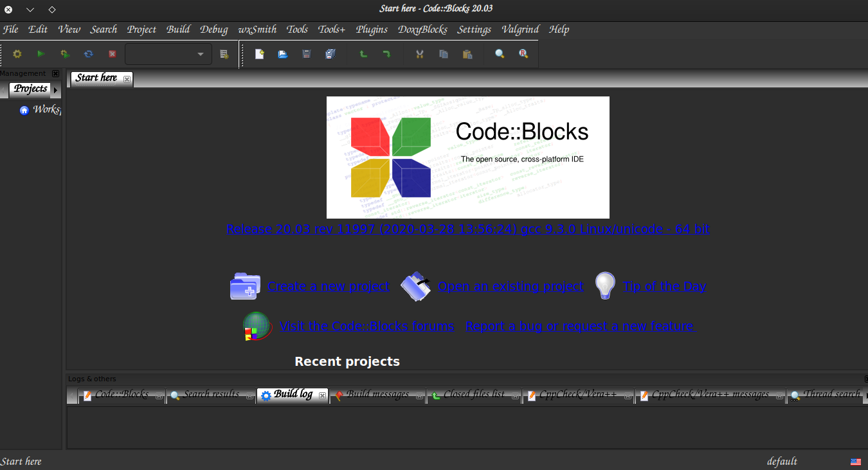The height and width of the screenshot is (470, 868).
Task: Open the build target dropdown
Action: coord(168,55)
